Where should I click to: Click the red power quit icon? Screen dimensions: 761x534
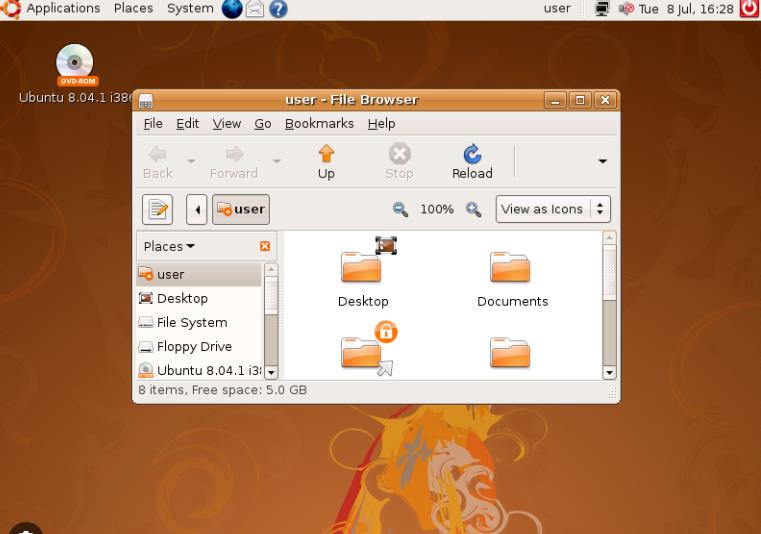(x=749, y=9)
